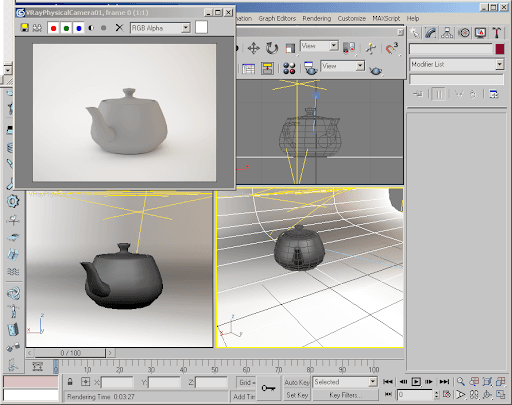Toggle the blue channel display
This screenshot has width=512, height=405.
79,28
